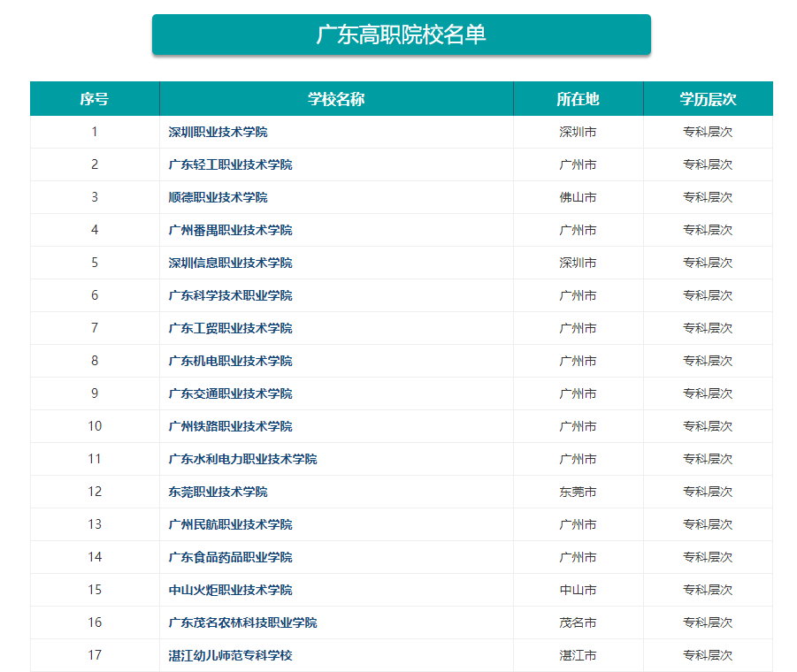Select the 茂名市 location cell
Viewport: 797px width, 672px height.
[578, 622]
